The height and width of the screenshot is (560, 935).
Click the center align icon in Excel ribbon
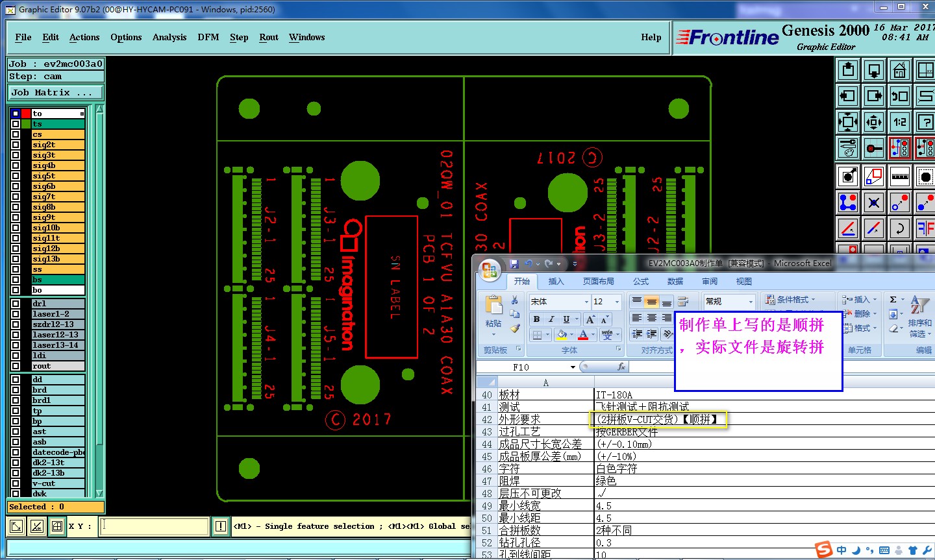[652, 318]
